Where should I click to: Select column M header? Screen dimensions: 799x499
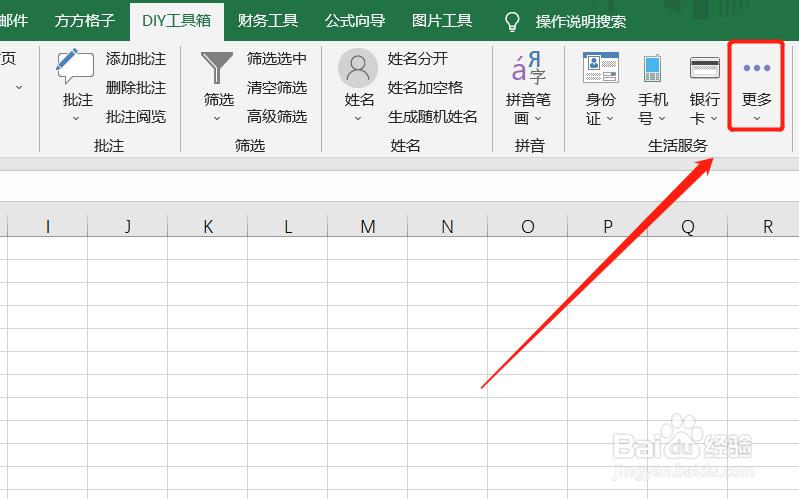pyautogui.click(x=367, y=226)
